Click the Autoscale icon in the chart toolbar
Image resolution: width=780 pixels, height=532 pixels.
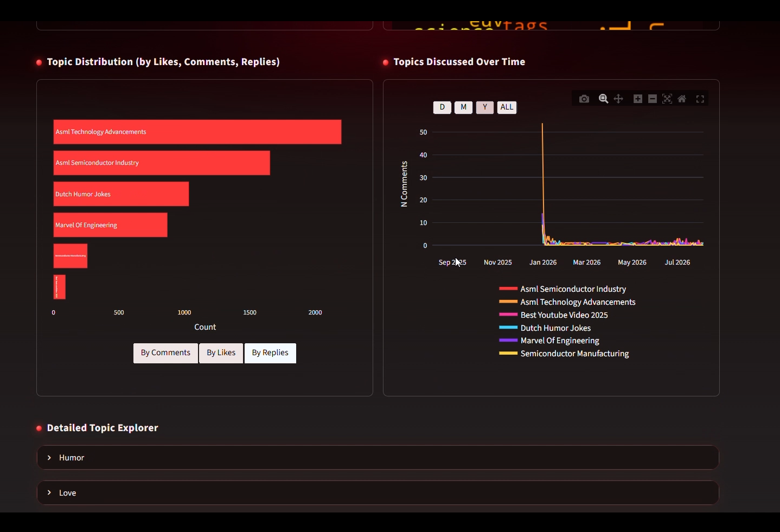[x=668, y=99]
